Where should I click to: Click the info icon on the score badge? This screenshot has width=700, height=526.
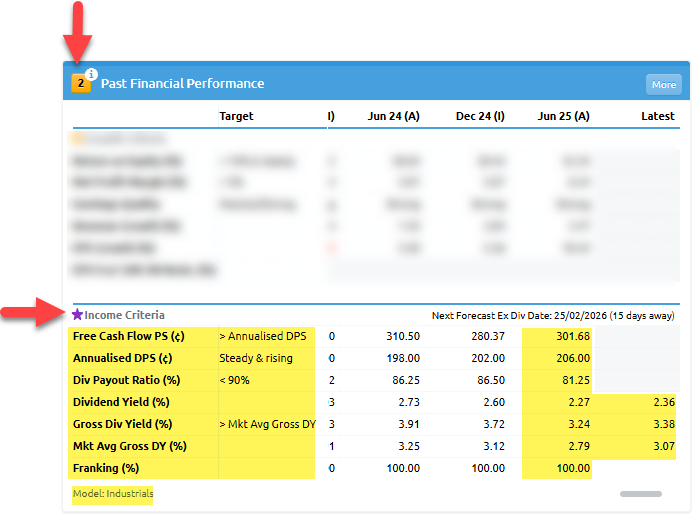(91, 74)
